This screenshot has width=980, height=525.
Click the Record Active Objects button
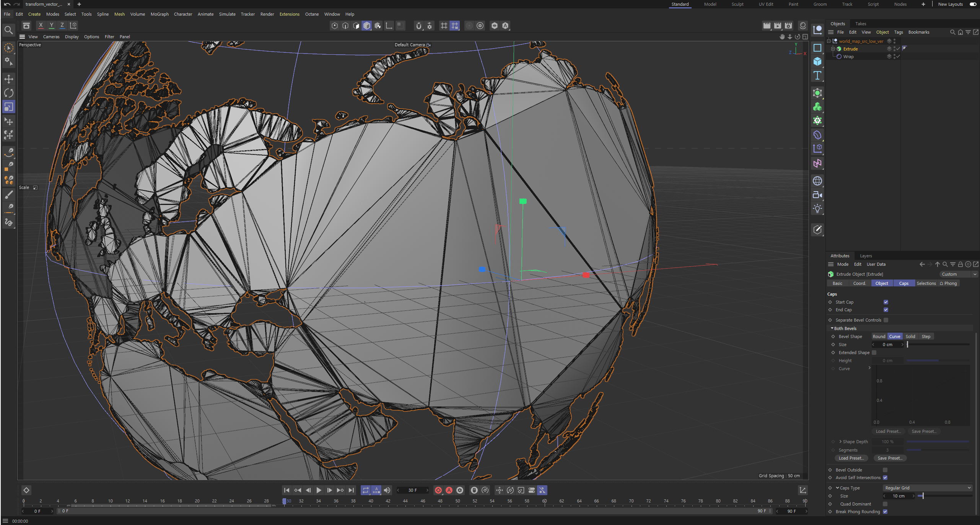pyautogui.click(x=438, y=490)
